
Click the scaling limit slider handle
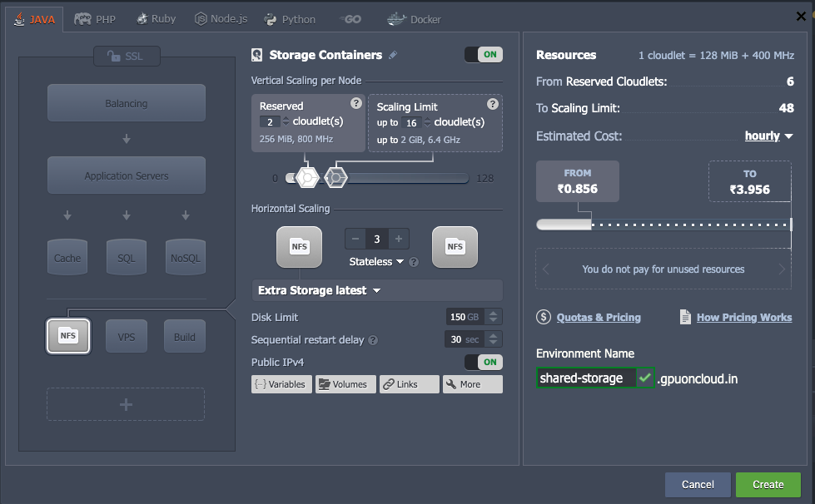(x=335, y=176)
